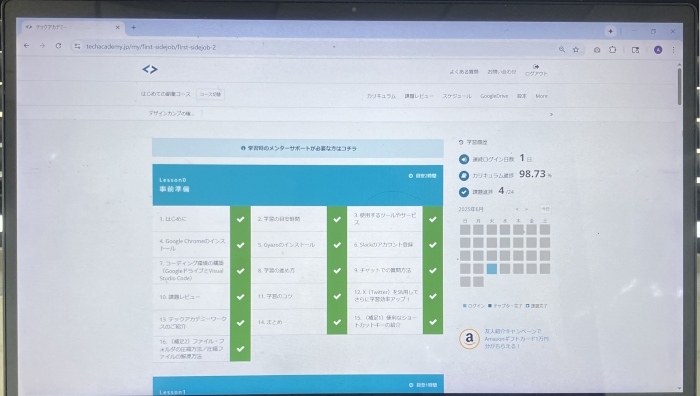Click the browser back arrow
Viewport: 700px width, 396px height.
pyautogui.click(x=26, y=46)
